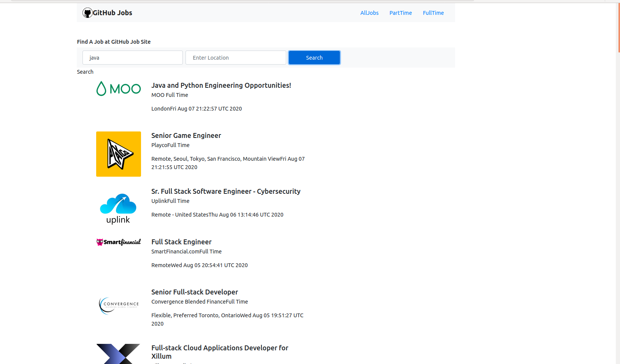Click the Find A Job at GitHub heading
The height and width of the screenshot is (364, 620).
(114, 42)
